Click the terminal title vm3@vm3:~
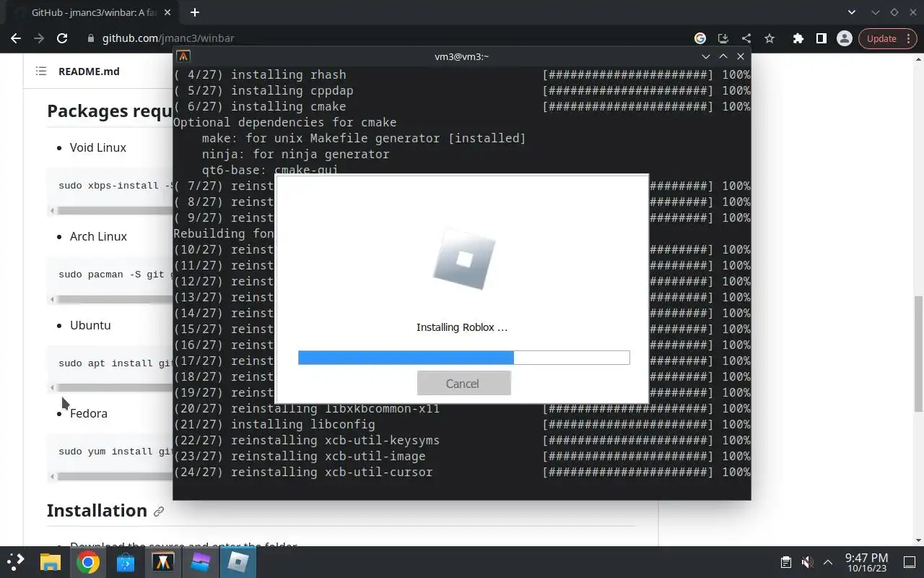This screenshot has width=924, height=578. pyautogui.click(x=462, y=56)
